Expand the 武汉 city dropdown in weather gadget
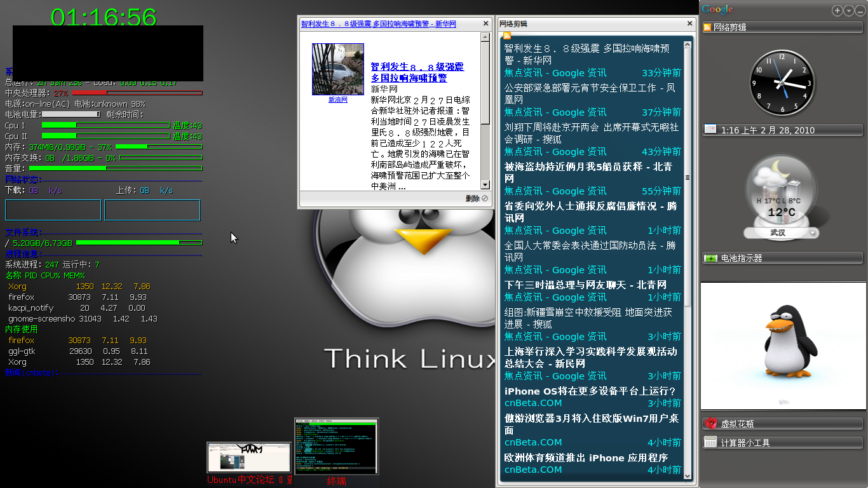The width and height of the screenshot is (868, 488). (813, 233)
